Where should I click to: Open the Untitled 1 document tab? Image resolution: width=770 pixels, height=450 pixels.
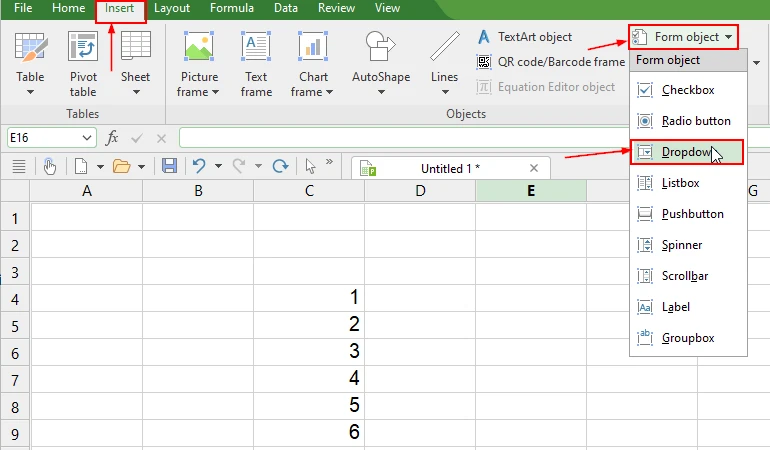pos(450,169)
